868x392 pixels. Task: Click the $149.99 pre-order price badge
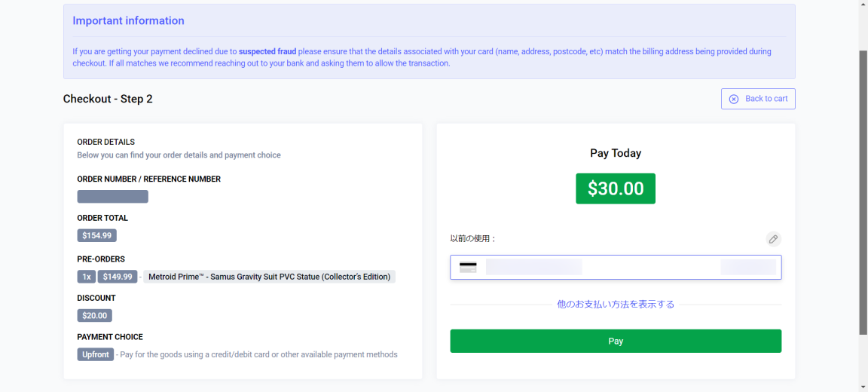tap(118, 277)
